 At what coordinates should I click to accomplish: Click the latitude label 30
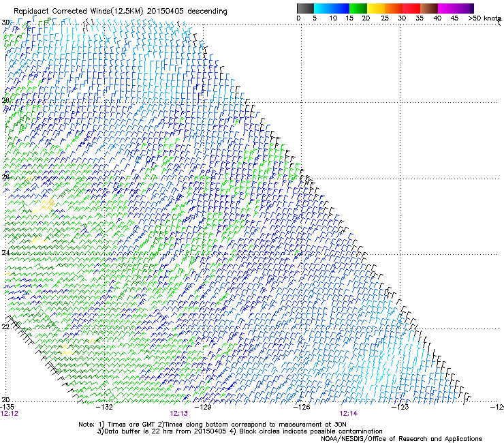click(x=5, y=22)
